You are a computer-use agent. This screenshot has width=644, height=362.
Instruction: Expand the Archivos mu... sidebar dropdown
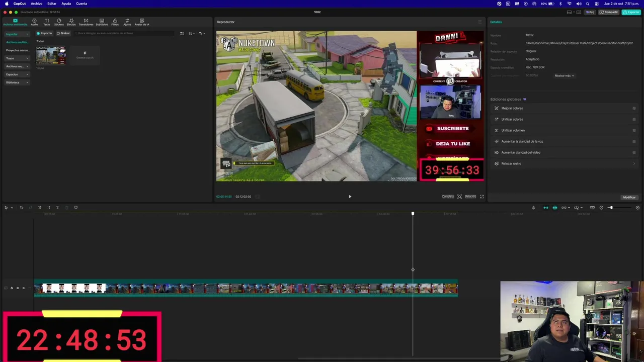(x=27, y=66)
